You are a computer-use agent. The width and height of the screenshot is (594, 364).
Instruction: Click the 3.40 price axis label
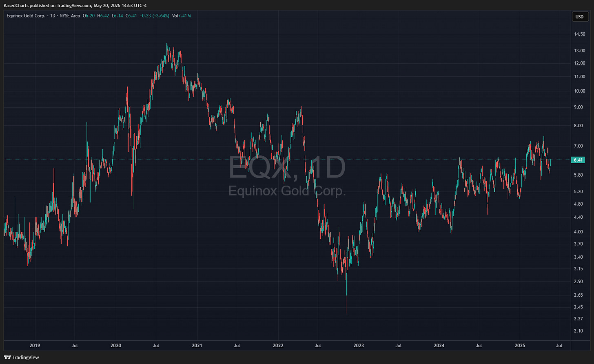pyautogui.click(x=579, y=257)
